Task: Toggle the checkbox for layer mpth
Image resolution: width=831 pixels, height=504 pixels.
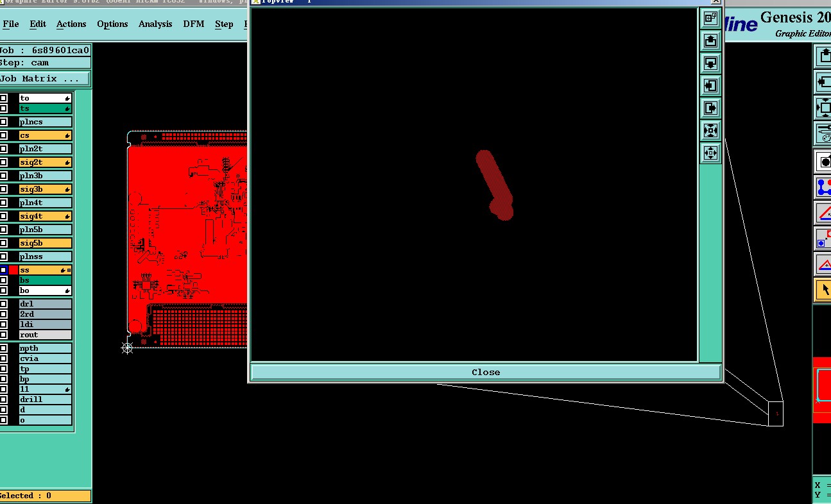Action: tap(3, 348)
